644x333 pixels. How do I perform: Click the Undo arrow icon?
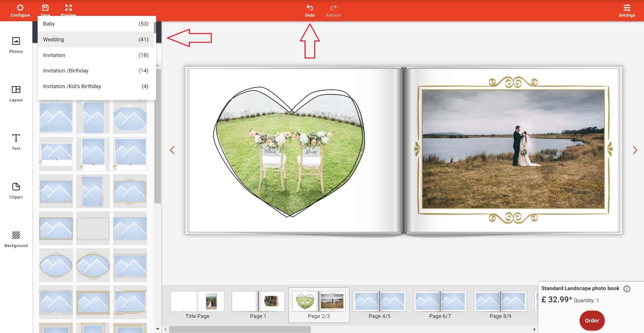[x=310, y=8]
